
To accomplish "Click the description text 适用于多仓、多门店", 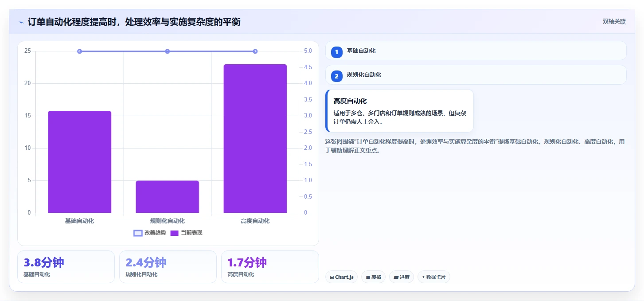I will 400,117.
